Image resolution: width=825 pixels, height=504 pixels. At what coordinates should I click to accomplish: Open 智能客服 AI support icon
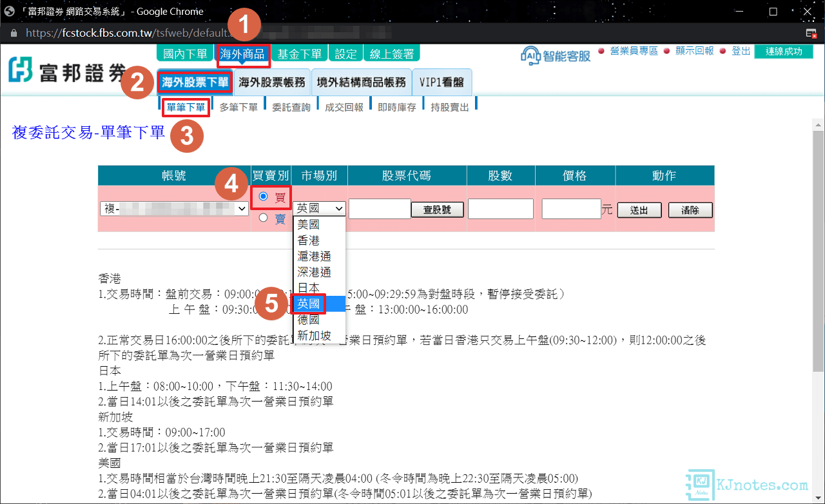tap(556, 55)
